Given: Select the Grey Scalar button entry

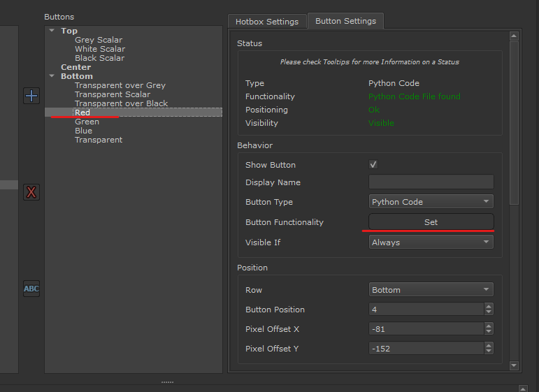Looking at the screenshot, I should click(x=99, y=40).
